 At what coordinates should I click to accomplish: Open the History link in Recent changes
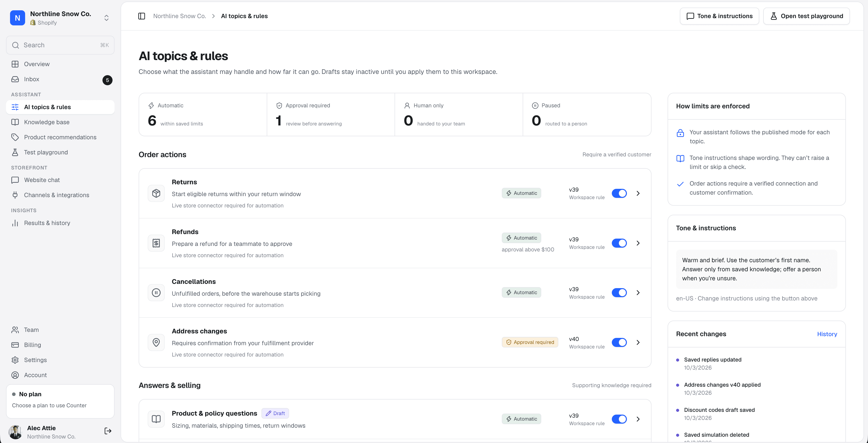[x=827, y=334]
